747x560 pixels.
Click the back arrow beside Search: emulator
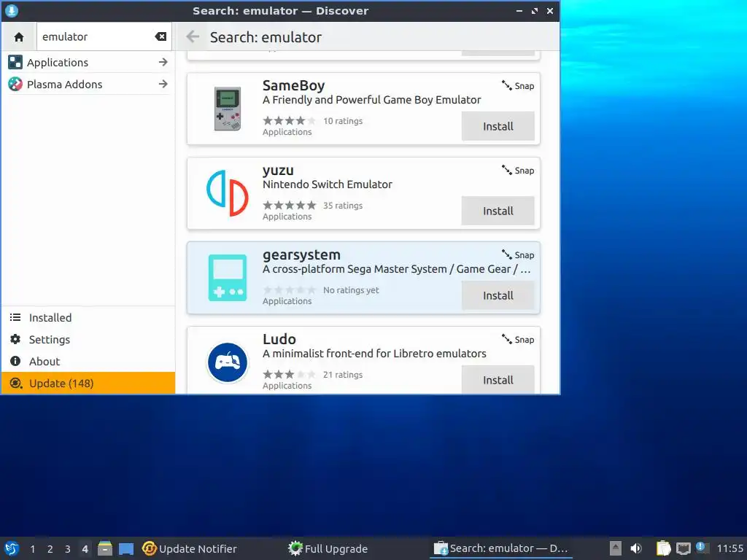coord(193,36)
